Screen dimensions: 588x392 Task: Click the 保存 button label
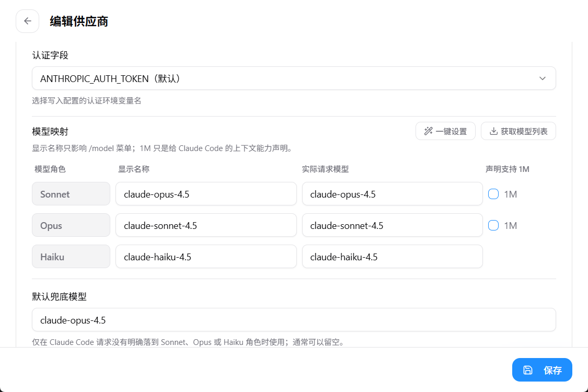coord(553,370)
